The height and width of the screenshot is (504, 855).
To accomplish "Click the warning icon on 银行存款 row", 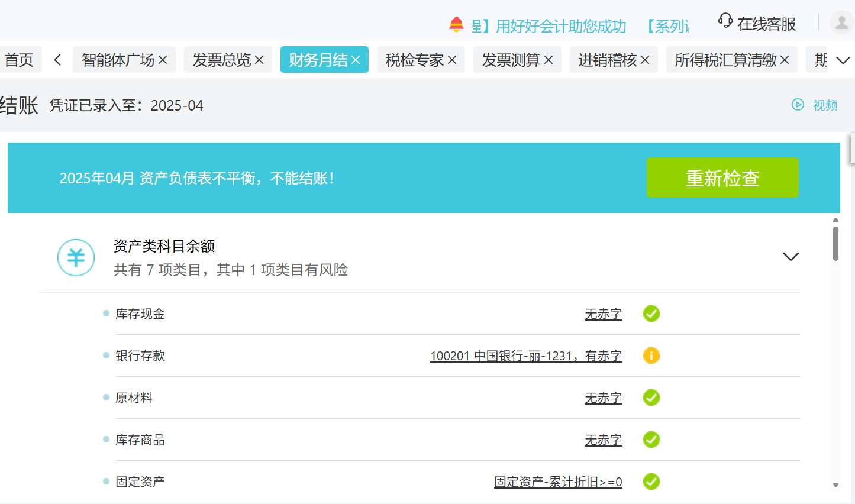I will click(x=651, y=356).
